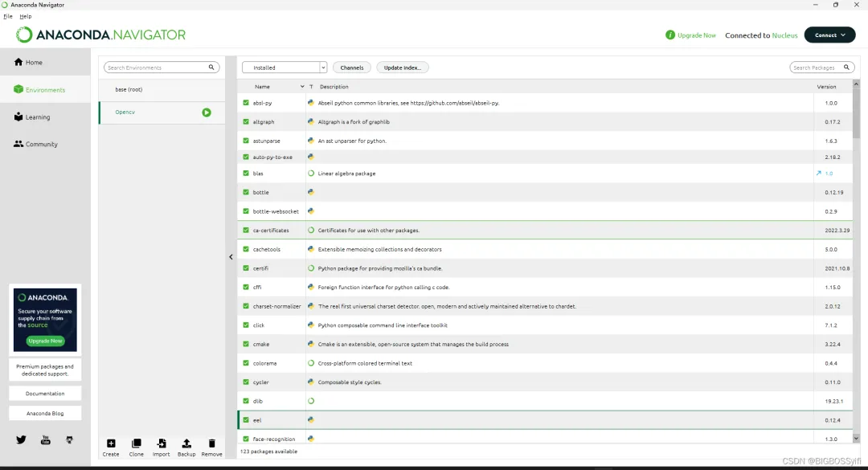The image size is (868, 470).
Task: Toggle the dlib package checkbox
Action: click(x=246, y=401)
